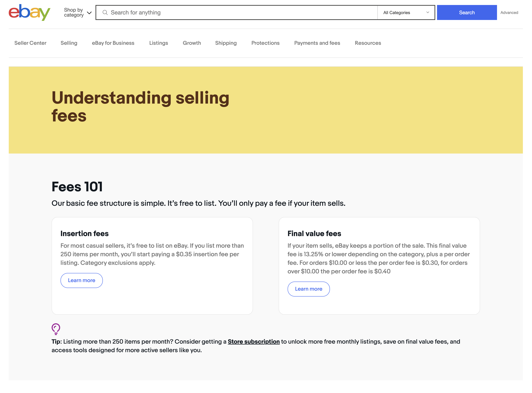Image resolution: width=532 pixels, height=393 pixels.
Task: Click the Fees 101 heading
Action: coord(77,187)
